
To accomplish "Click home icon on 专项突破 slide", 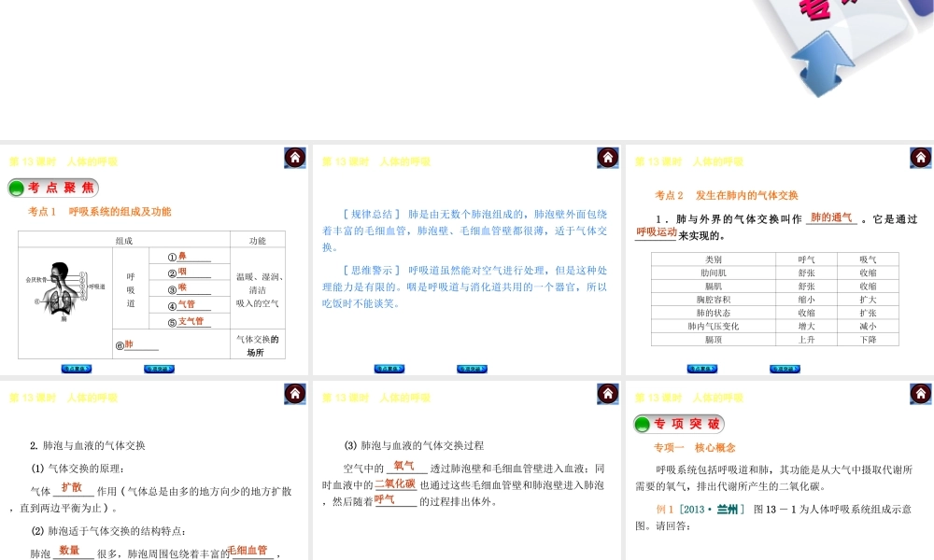I will click(x=920, y=393).
